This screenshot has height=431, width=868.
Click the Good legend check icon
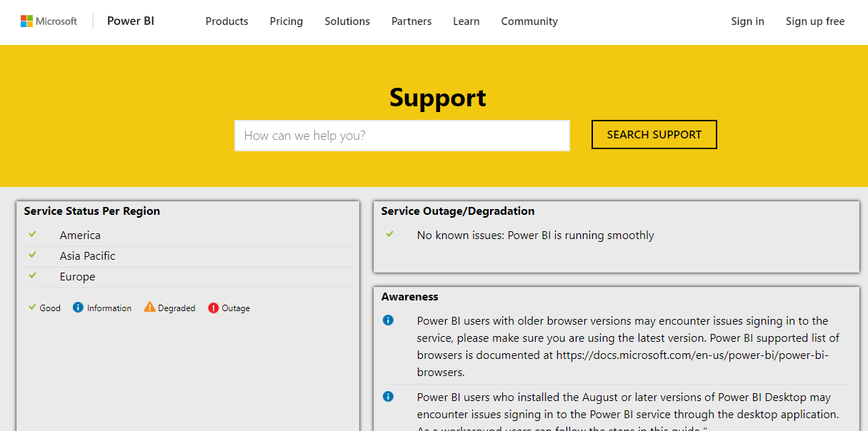point(32,307)
